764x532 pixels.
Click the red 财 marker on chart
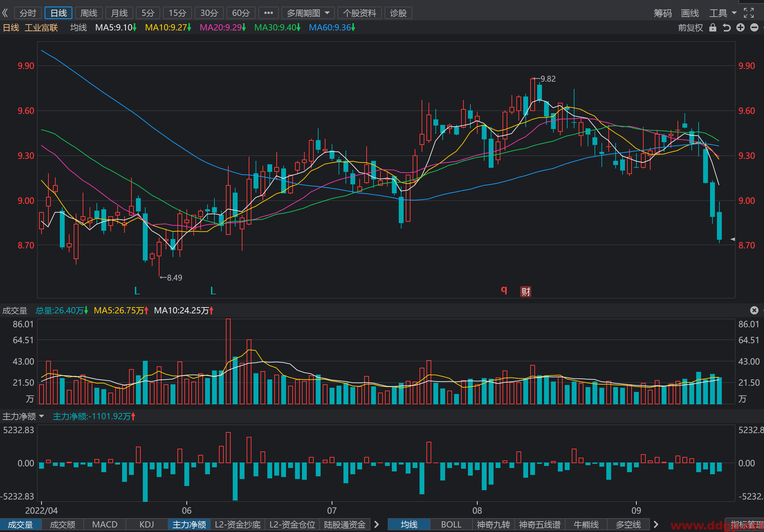[x=526, y=292]
